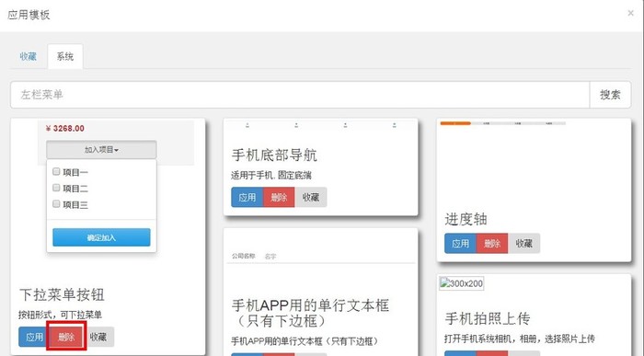The width and height of the screenshot is (644, 356).
Task: Favorite the 手机底部导航 template
Action: [311, 198]
